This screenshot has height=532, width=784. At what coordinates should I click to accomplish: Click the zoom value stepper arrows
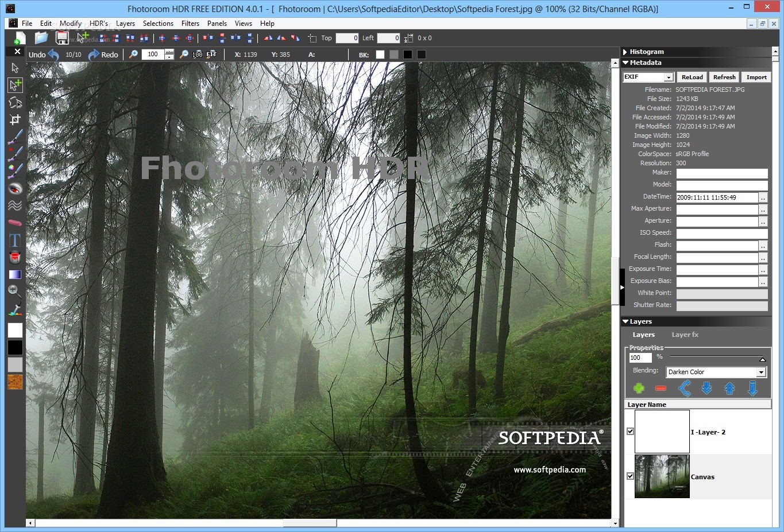(x=169, y=55)
